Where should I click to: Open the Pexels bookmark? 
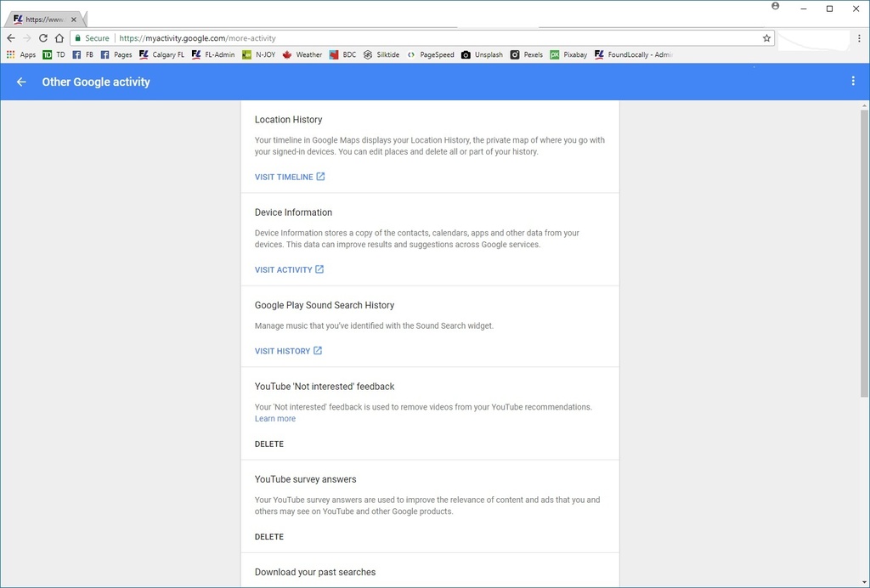pyautogui.click(x=527, y=55)
